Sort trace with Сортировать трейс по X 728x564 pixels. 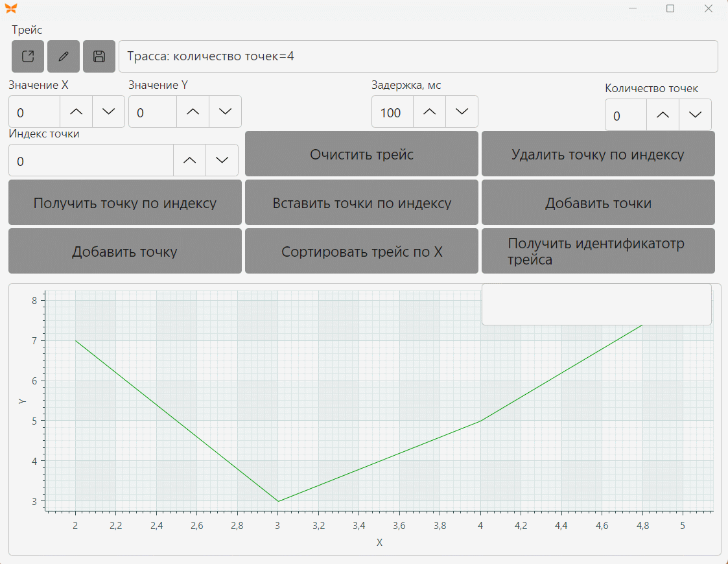362,251
